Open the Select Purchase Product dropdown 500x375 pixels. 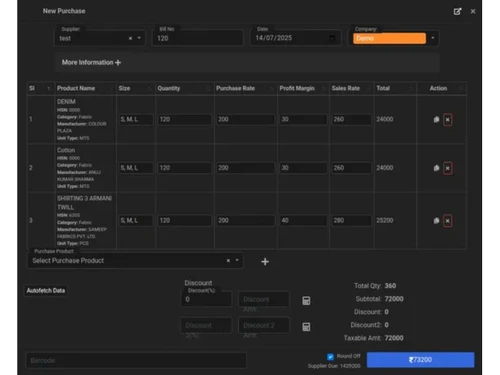237,260
